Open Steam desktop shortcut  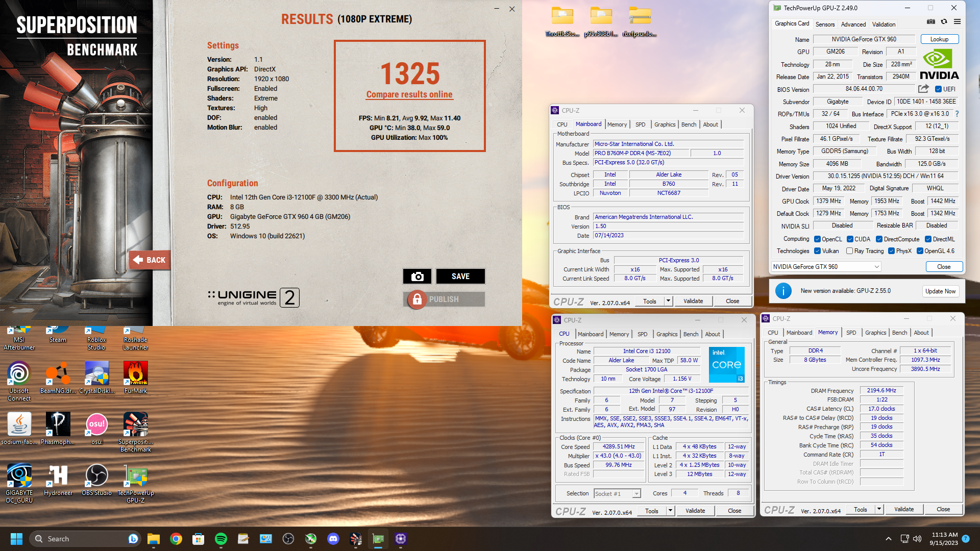[x=58, y=335]
